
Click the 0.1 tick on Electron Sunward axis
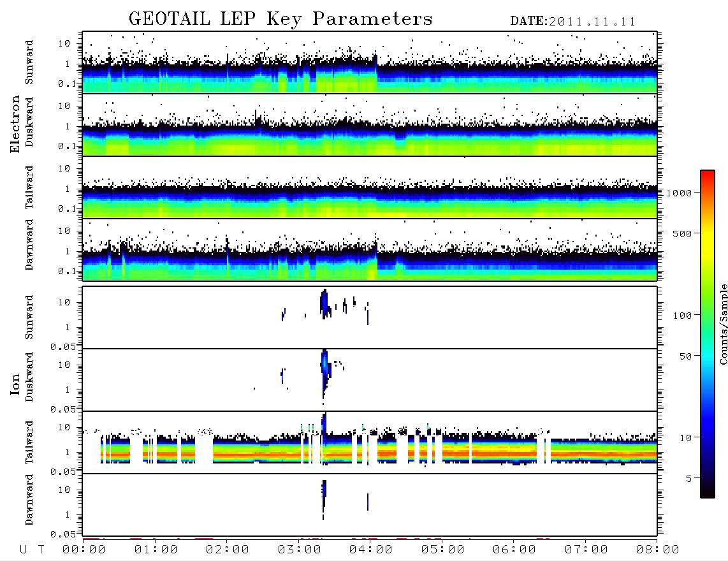point(68,84)
